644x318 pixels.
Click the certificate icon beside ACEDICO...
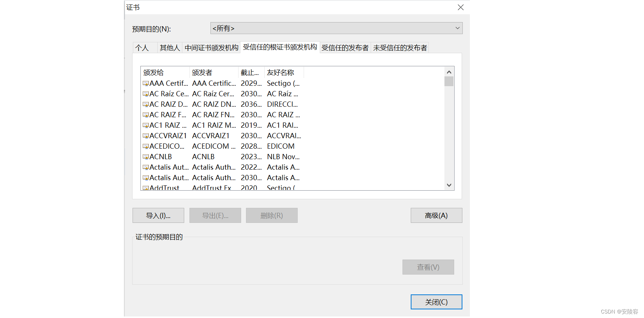146,146
